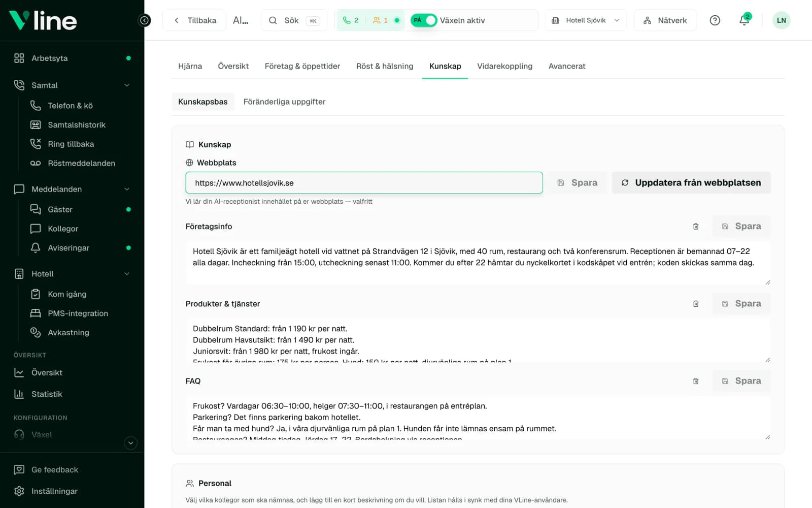The image size is (812, 508).
Task: Click the sidebar scroll-down chevron button
Action: point(130,443)
